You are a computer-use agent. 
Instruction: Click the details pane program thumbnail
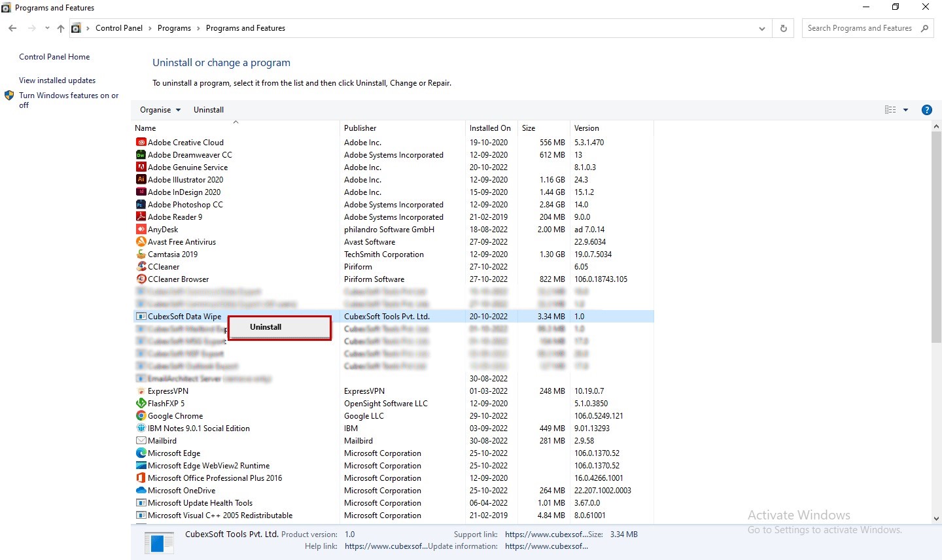[158, 542]
